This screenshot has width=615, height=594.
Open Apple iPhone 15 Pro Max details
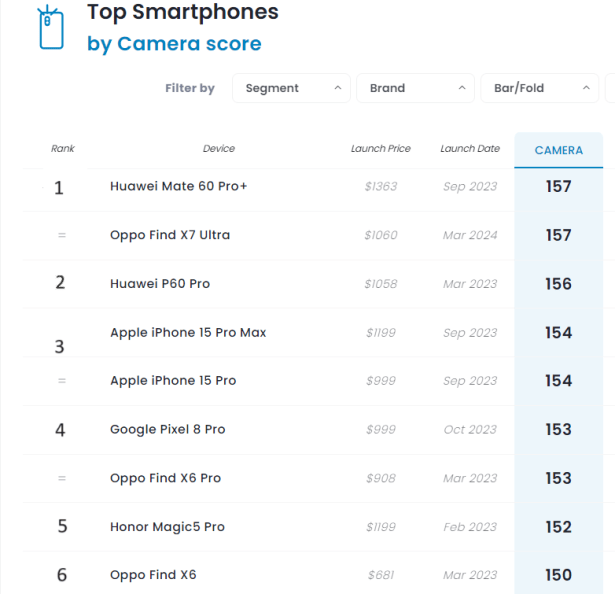click(x=188, y=332)
